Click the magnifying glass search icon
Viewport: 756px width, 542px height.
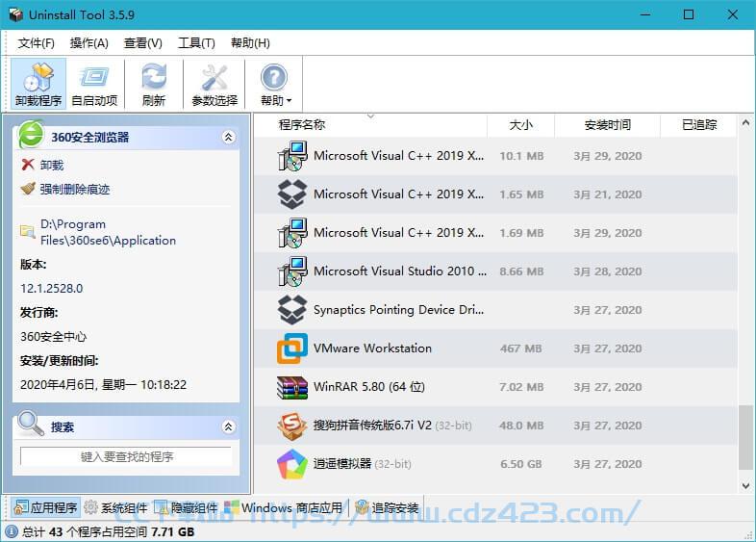coord(31,423)
